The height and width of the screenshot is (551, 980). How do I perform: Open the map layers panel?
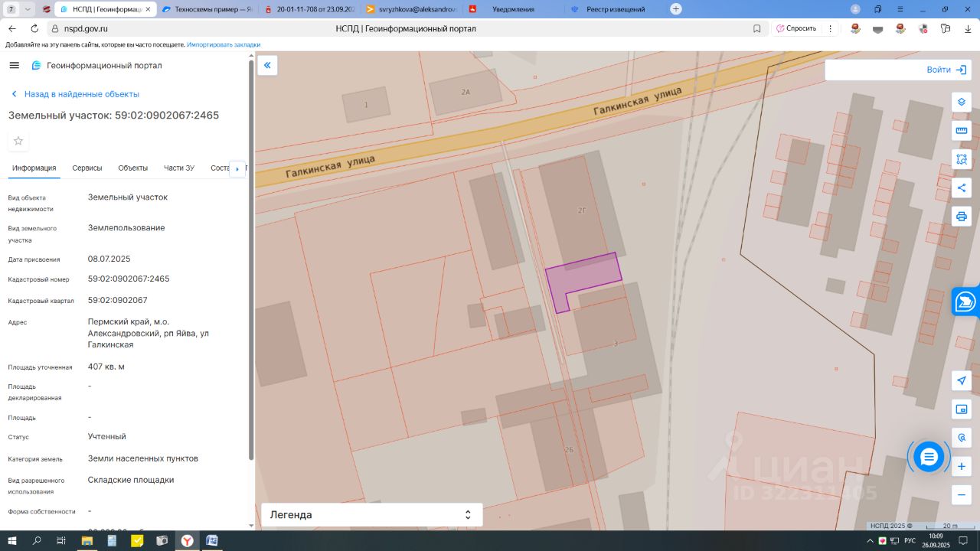(962, 103)
